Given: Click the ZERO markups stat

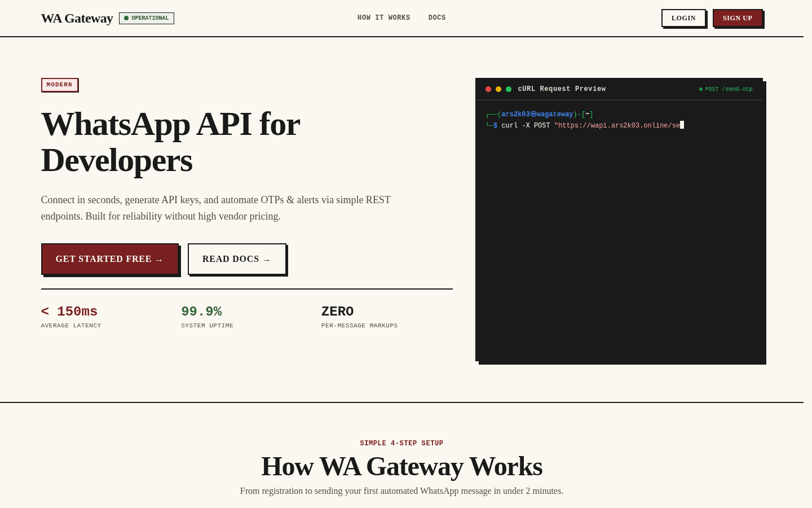Looking at the screenshot, I should point(338,312).
